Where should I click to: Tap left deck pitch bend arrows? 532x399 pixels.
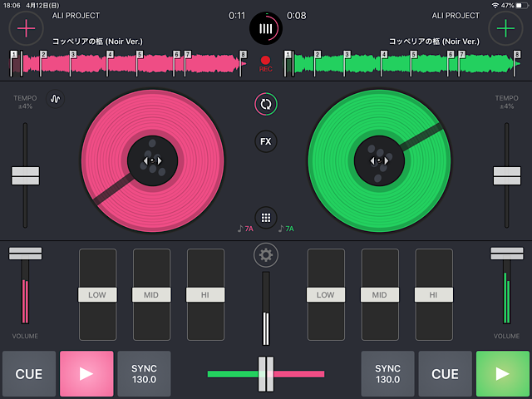152,160
